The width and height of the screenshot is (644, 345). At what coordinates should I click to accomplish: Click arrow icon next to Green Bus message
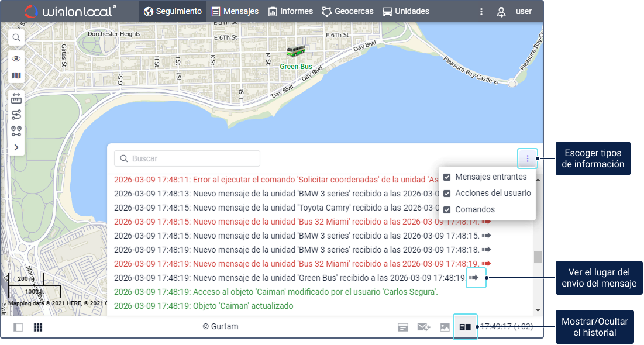pyautogui.click(x=474, y=278)
